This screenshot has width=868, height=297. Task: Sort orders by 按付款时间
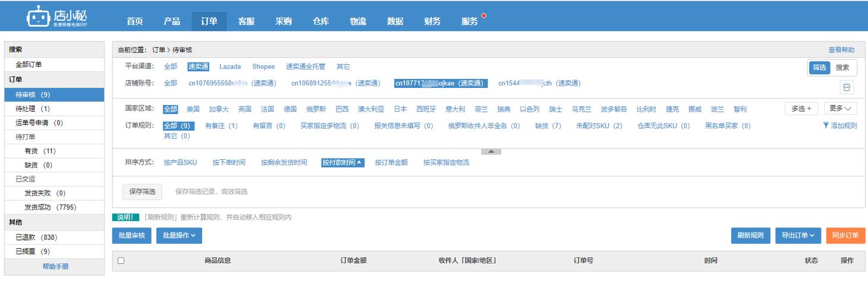click(x=342, y=162)
